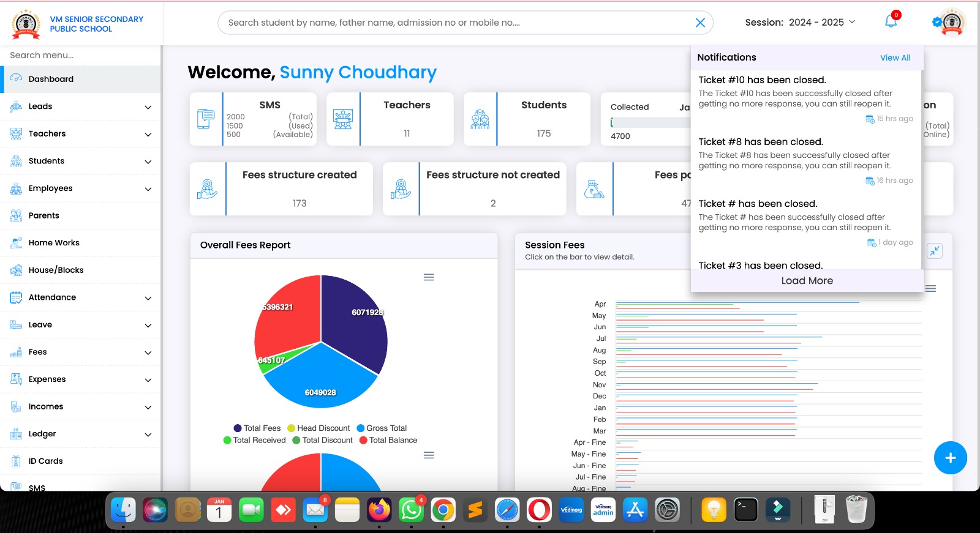The height and width of the screenshot is (533, 980).
Task: Open WhatsApp from the dock
Action: tap(411, 510)
